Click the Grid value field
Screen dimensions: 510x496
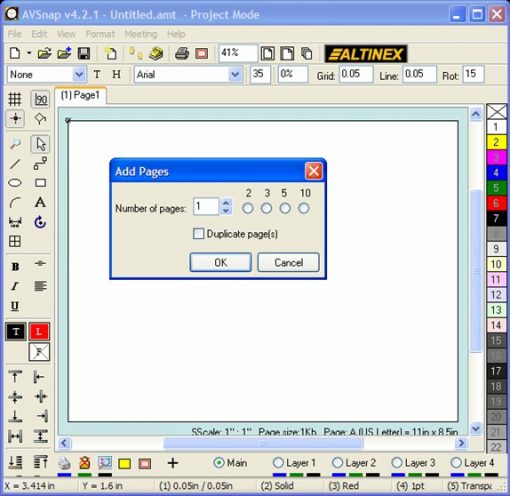coord(356,74)
